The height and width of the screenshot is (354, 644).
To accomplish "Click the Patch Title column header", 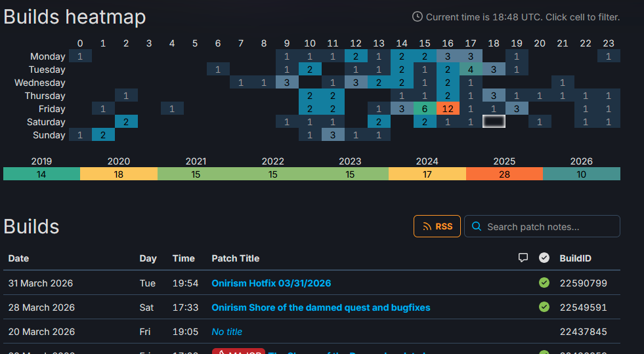I will [x=235, y=258].
